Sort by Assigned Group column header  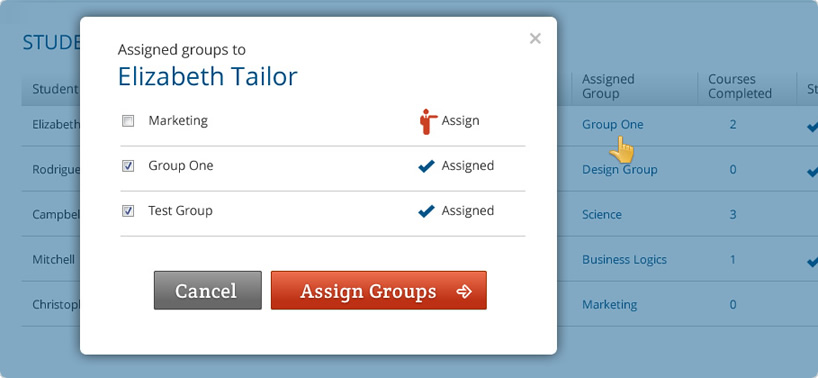[x=608, y=87]
